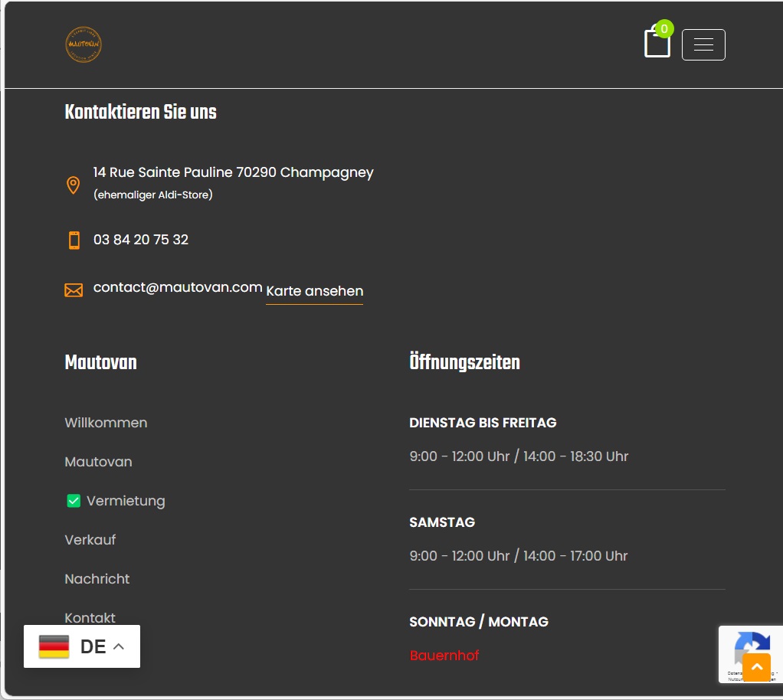Click the scroll-to-top arrow button

[756, 667]
